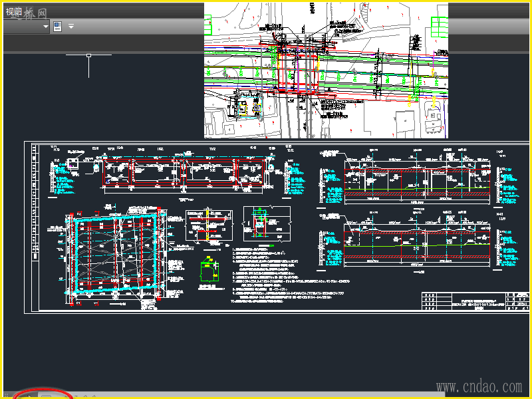Screen dimensions: 532x399
Task: Click the green table at top-right of site plan
Action: click(x=440, y=27)
